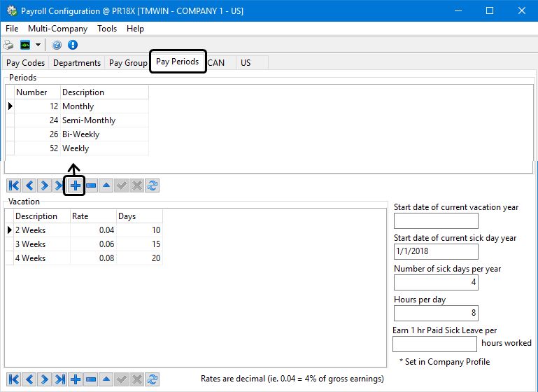Expand the dropdown arrow beside monitor icon
This screenshot has height=392, width=538.
point(38,45)
